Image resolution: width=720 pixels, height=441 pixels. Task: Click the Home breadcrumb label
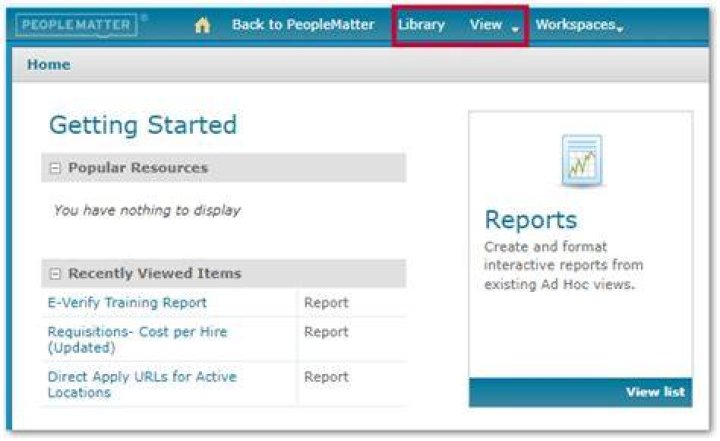pyautogui.click(x=49, y=65)
